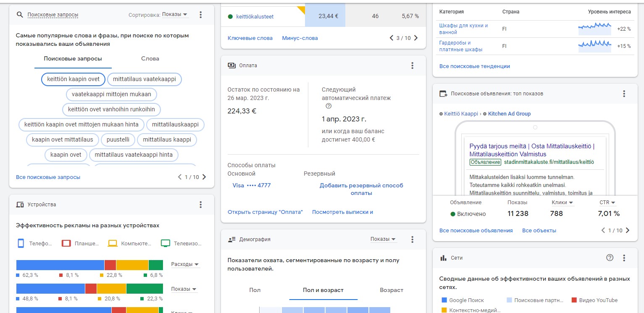Open the Все поисковые запросы link
644x313 pixels.
(x=48, y=177)
